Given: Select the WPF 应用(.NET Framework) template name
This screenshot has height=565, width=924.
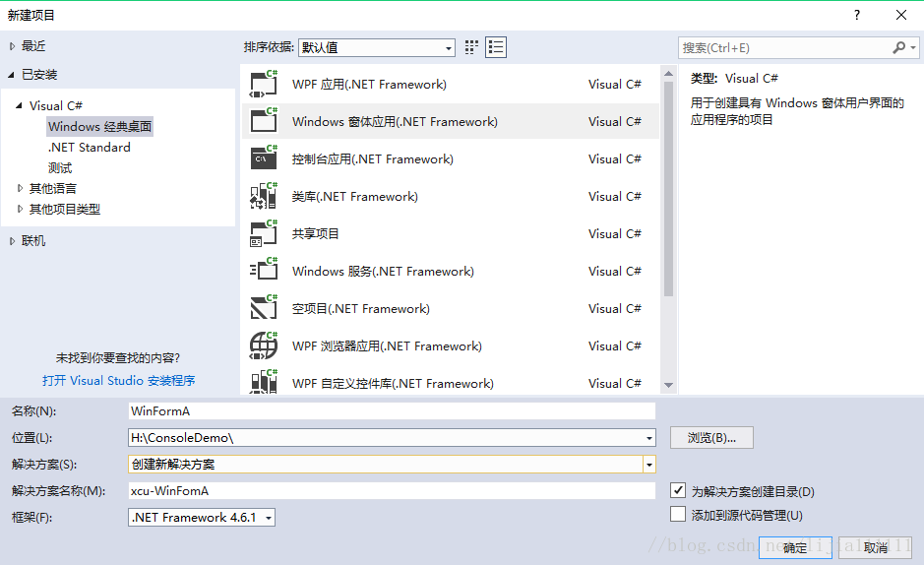Looking at the screenshot, I should 369,85.
